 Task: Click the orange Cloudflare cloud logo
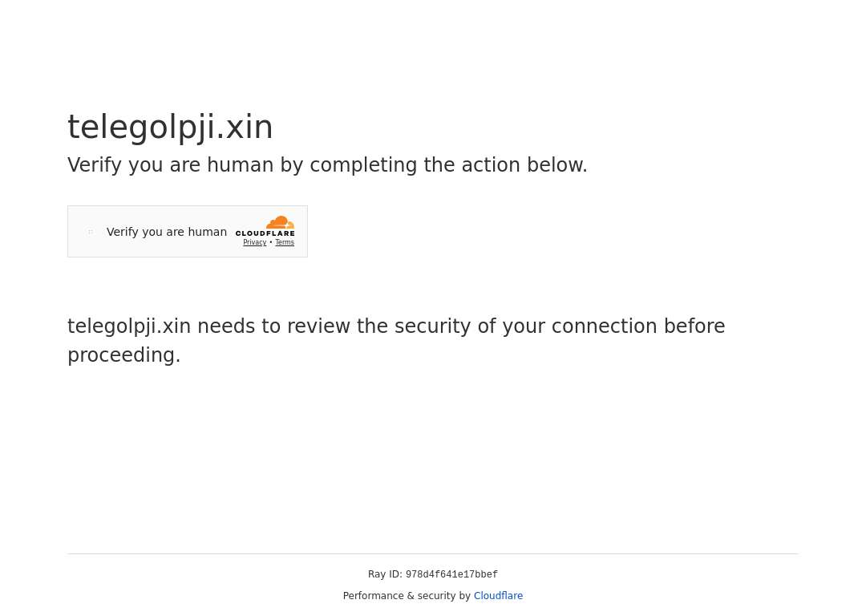[280, 222]
